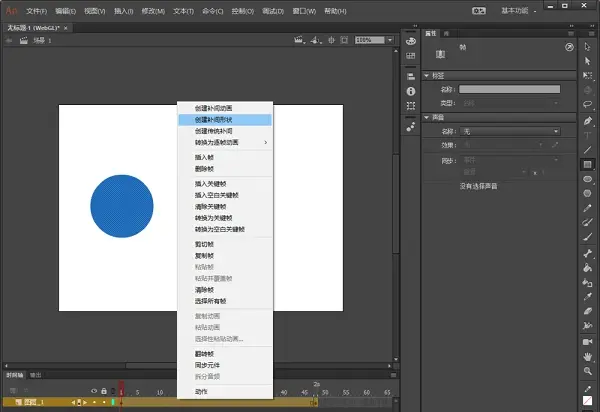600x412 pixels.
Task: Toggle the layer visibility eye in the timeline
Action: (94, 390)
